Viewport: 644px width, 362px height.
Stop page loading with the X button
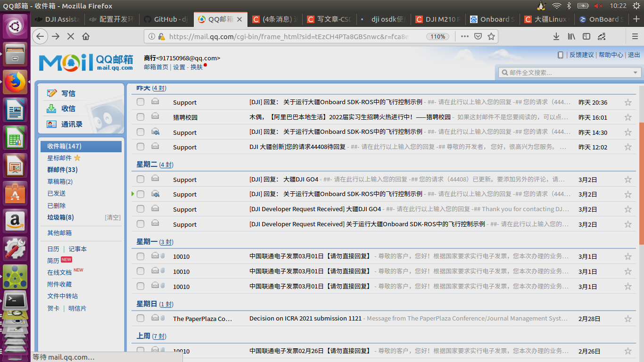tap(71, 36)
